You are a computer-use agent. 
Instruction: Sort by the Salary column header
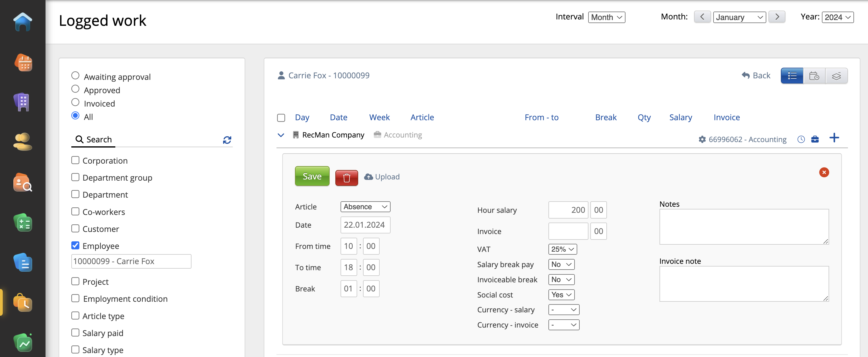tap(680, 117)
